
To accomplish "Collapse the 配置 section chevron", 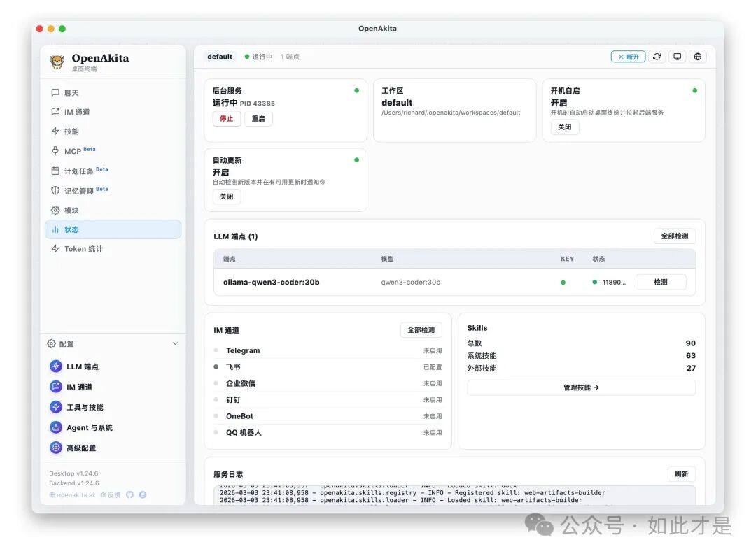I will [175, 343].
